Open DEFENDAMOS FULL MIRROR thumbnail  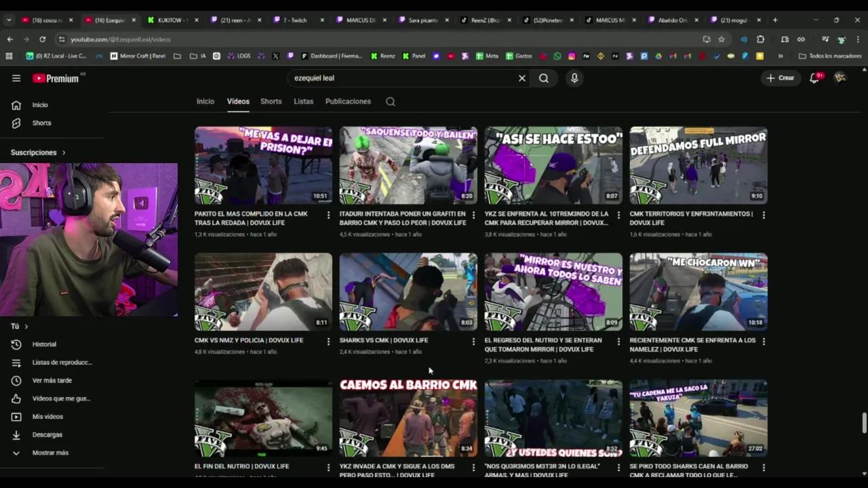[x=698, y=165]
